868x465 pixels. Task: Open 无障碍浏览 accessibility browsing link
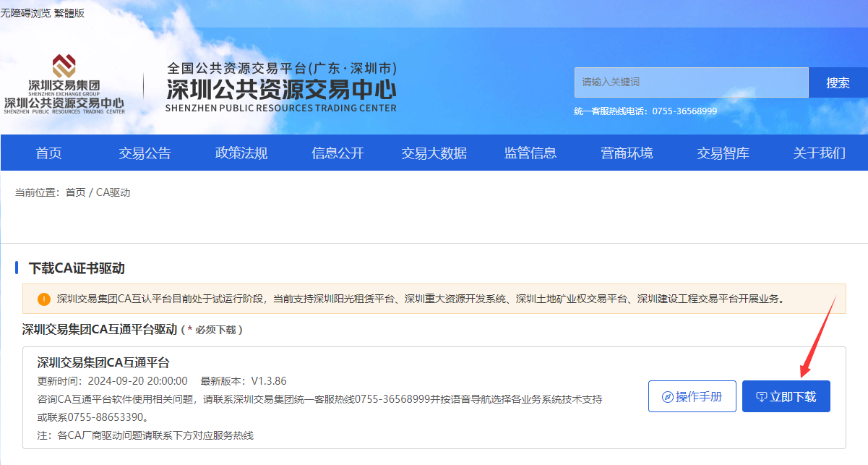(25, 13)
